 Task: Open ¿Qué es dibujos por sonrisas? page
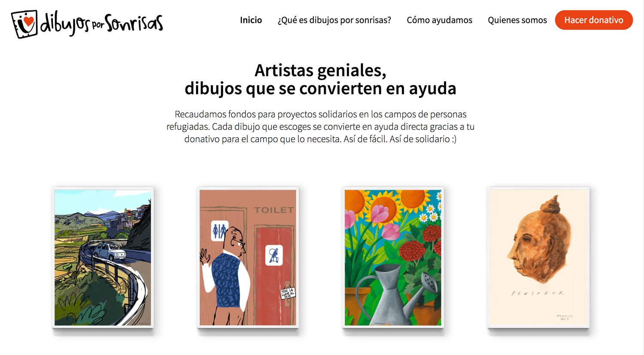point(334,20)
